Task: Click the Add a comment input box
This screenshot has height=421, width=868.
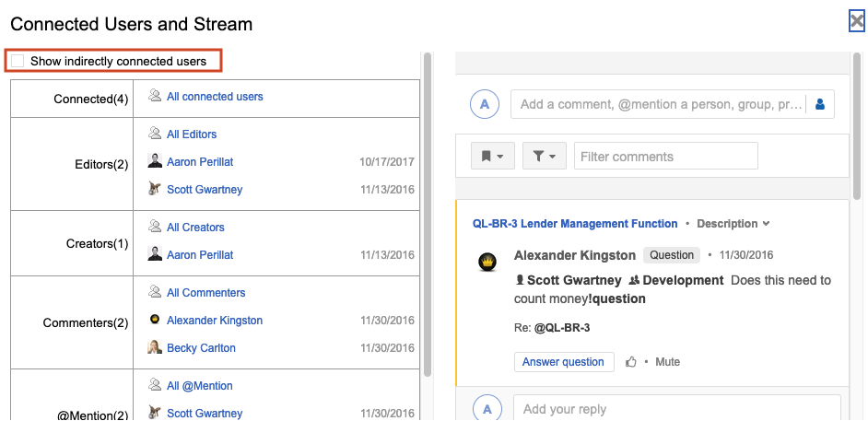Action: [x=659, y=104]
